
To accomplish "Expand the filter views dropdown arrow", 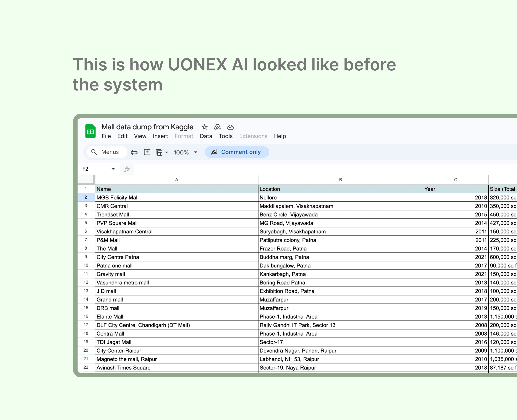I will point(166,152).
